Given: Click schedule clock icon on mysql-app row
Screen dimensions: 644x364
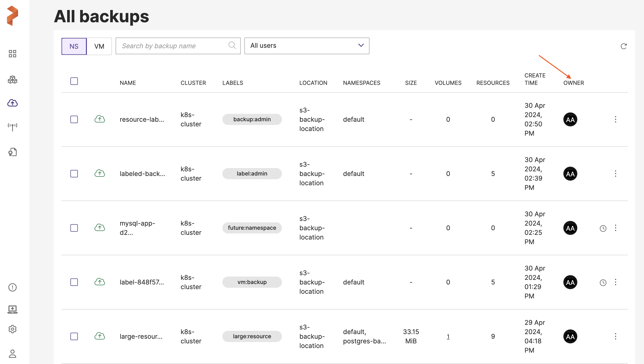Looking at the screenshot, I should 603,228.
